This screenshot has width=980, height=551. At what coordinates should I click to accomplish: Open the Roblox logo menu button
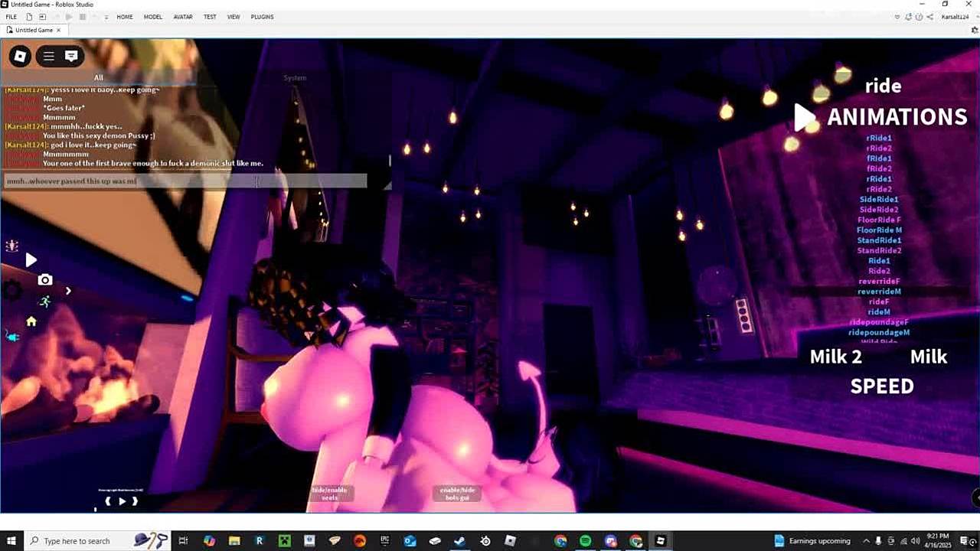(x=21, y=56)
